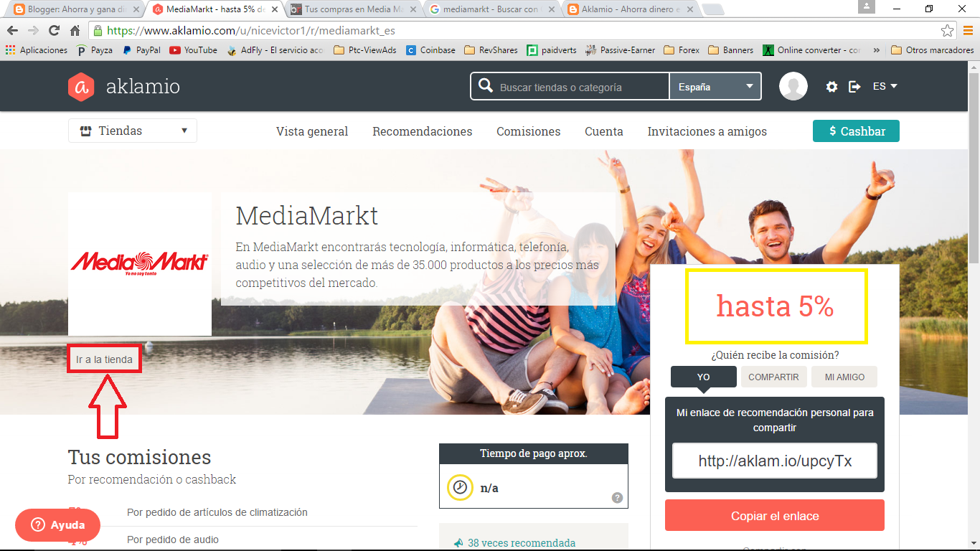The height and width of the screenshot is (551, 980).
Task: Click the Copiar el enlace button
Action: (x=775, y=516)
